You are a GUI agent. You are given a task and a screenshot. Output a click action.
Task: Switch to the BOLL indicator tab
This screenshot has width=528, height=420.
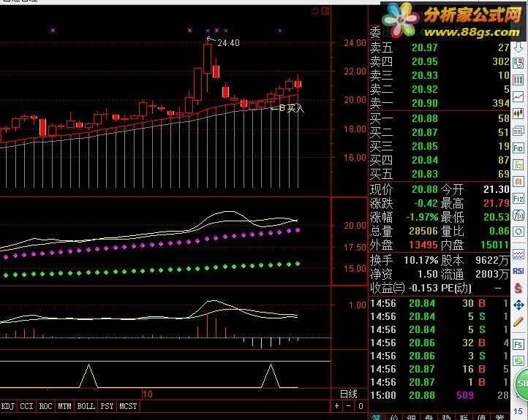point(86,406)
